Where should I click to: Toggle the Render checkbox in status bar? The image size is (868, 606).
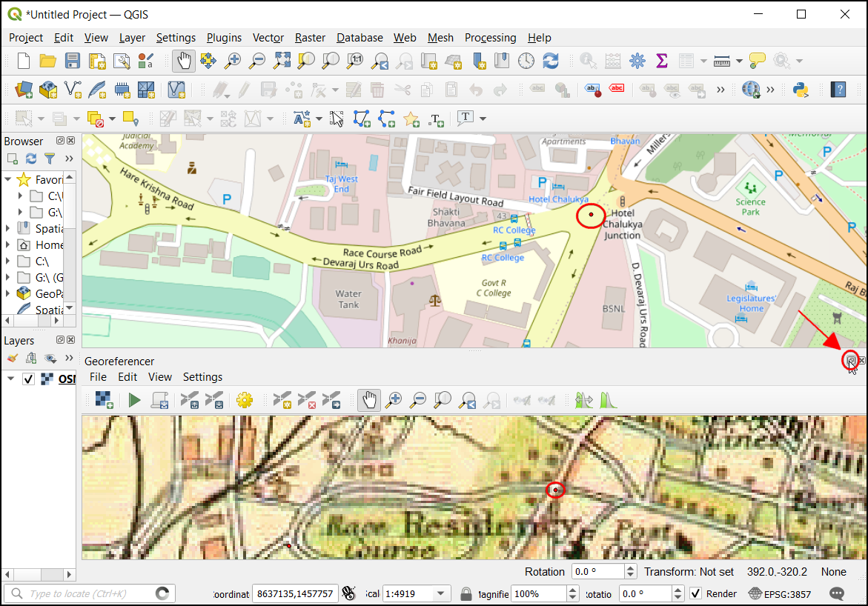pyautogui.click(x=696, y=594)
